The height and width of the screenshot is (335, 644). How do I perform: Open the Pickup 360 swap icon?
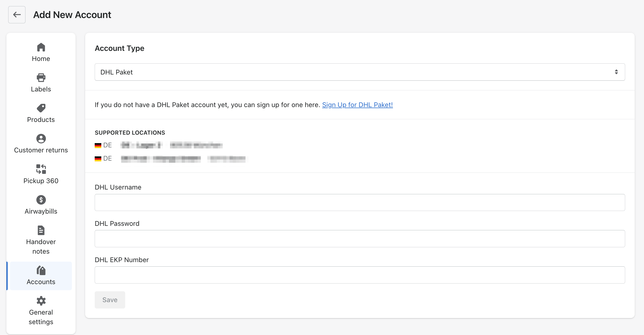point(41,169)
